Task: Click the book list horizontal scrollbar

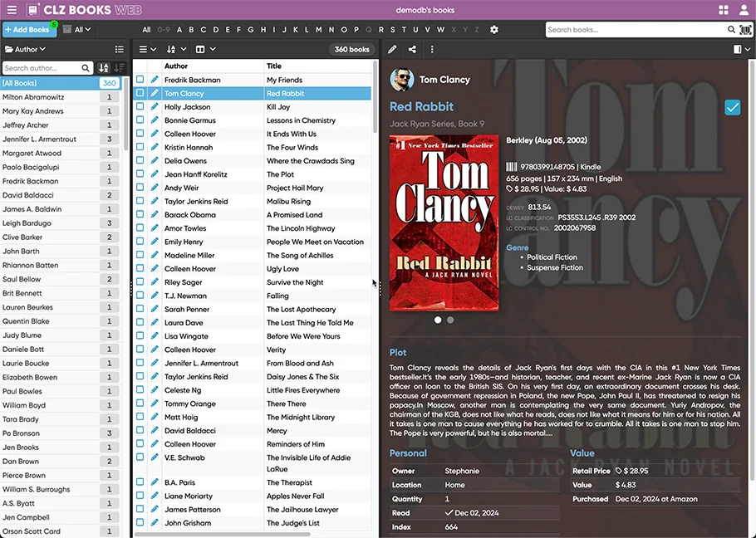Action: 223,534
